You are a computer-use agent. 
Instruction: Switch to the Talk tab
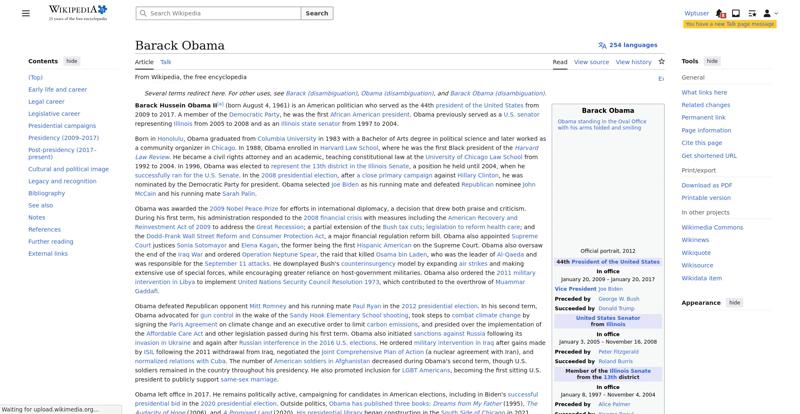click(x=166, y=62)
